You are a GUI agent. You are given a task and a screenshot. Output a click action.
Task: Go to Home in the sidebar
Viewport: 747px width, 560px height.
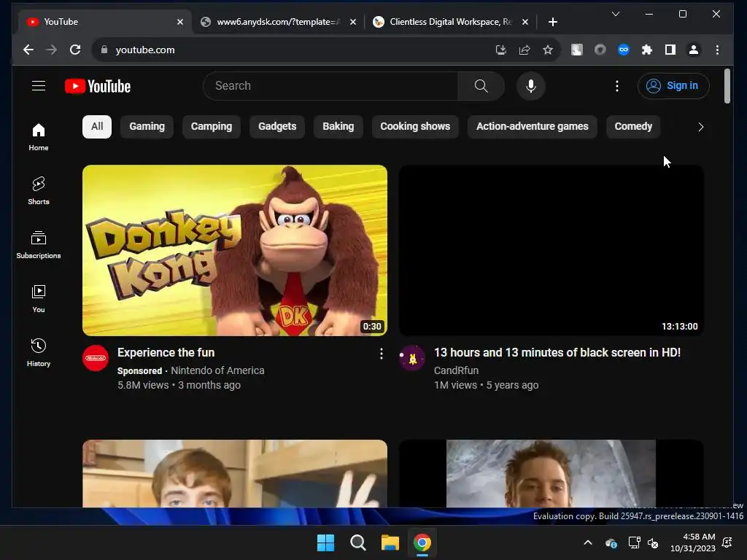pyautogui.click(x=39, y=136)
